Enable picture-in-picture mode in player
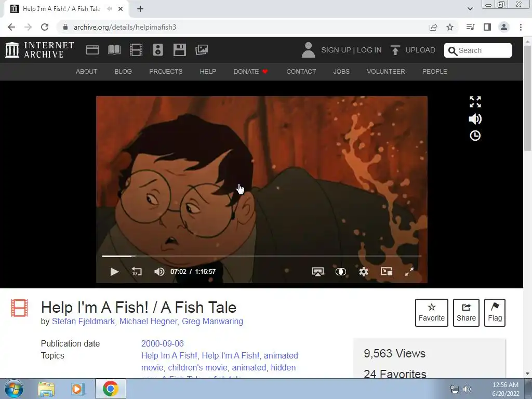This screenshot has height=399, width=532. click(387, 271)
